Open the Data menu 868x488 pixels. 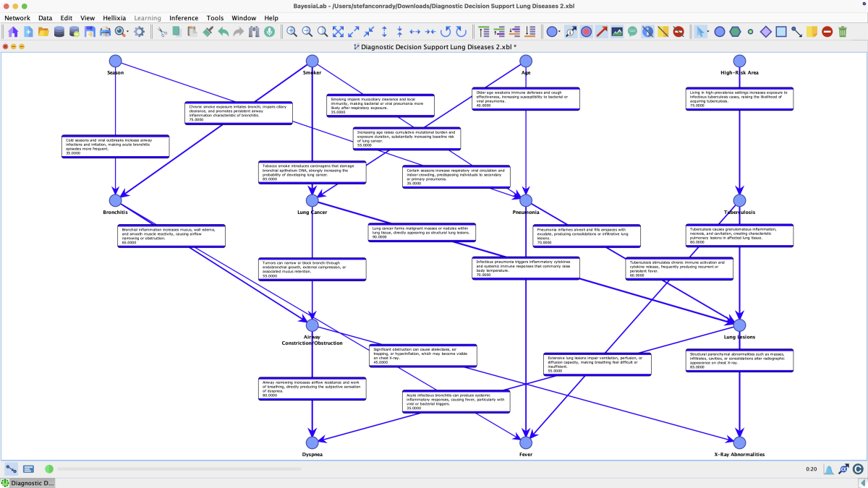45,18
